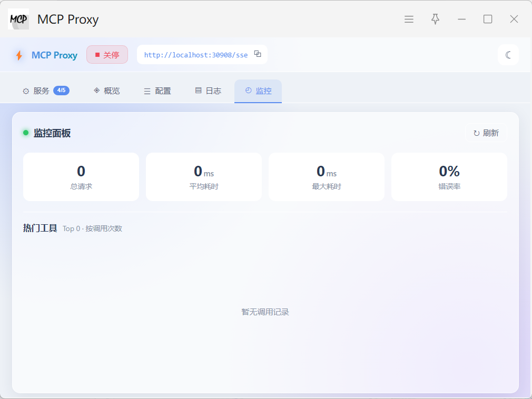Viewport: 532px width, 399px height.
Task: Toggle dark mode with the moon icon
Action: pyautogui.click(x=508, y=55)
